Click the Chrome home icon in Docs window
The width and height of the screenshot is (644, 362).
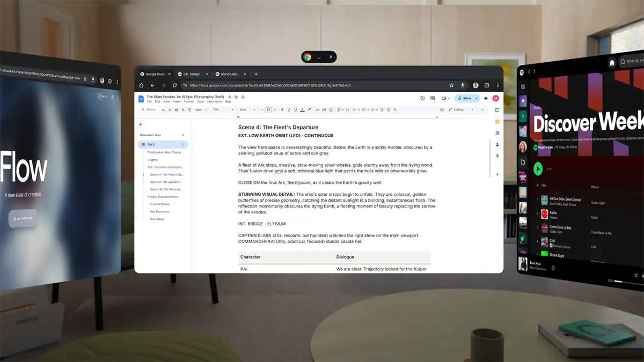141,85
